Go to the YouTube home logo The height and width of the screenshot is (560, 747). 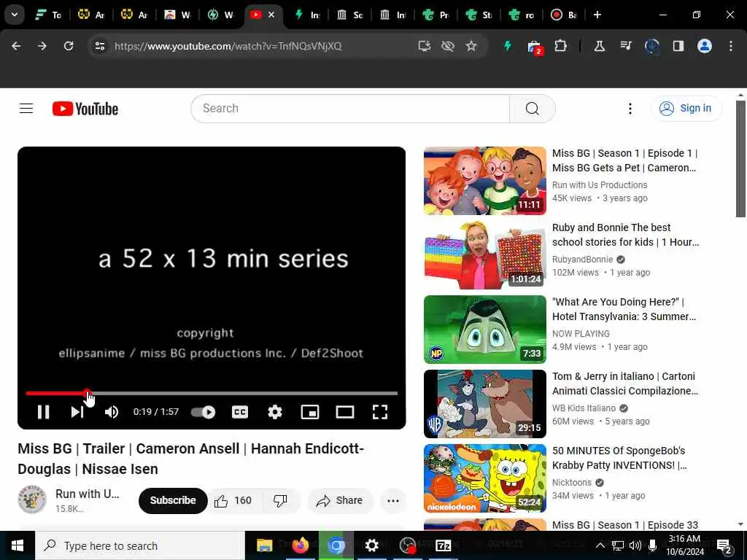85,109
